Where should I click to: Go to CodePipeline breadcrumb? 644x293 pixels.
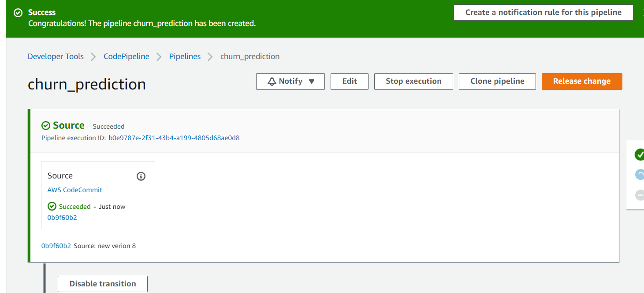pyautogui.click(x=127, y=56)
